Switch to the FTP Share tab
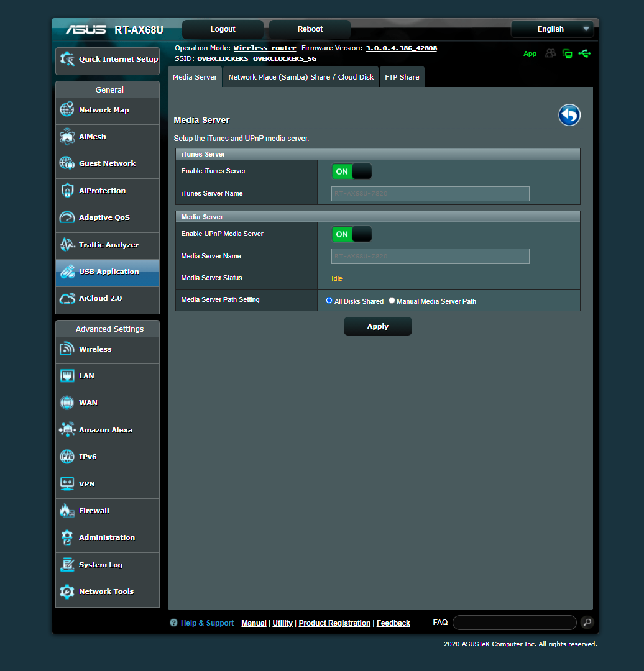The image size is (644, 671). click(x=402, y=77)
